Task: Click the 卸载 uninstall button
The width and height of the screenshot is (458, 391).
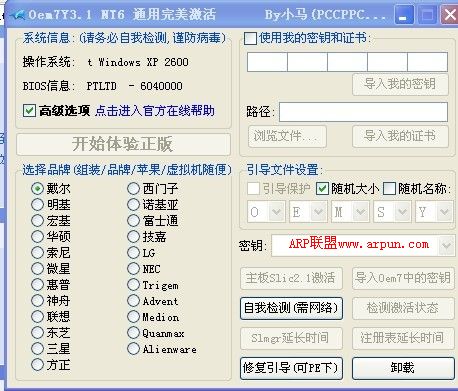Action: click(403, 368)
